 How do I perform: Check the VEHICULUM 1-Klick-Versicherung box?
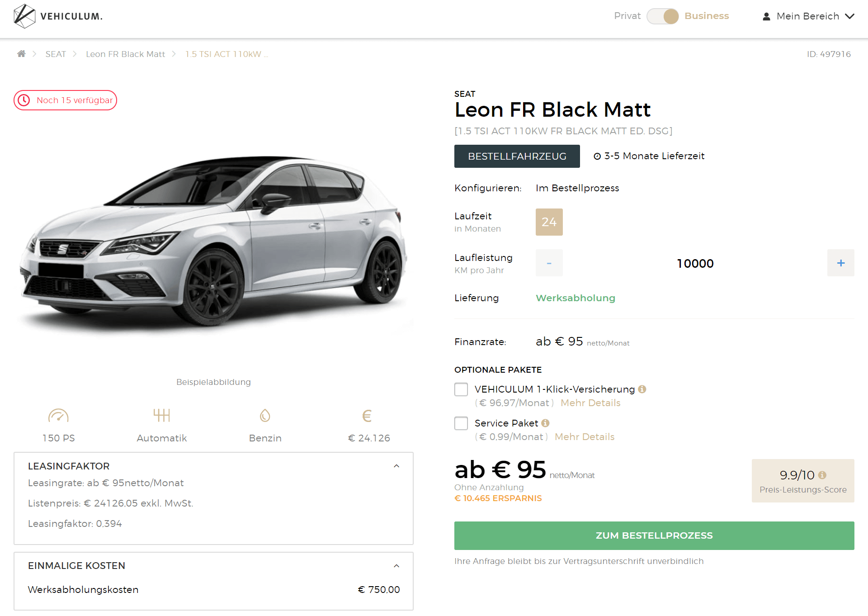point(461,389)
